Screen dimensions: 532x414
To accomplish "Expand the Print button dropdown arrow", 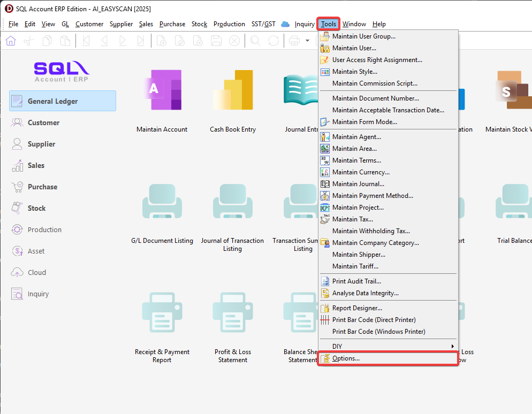I will click(308, 41).
